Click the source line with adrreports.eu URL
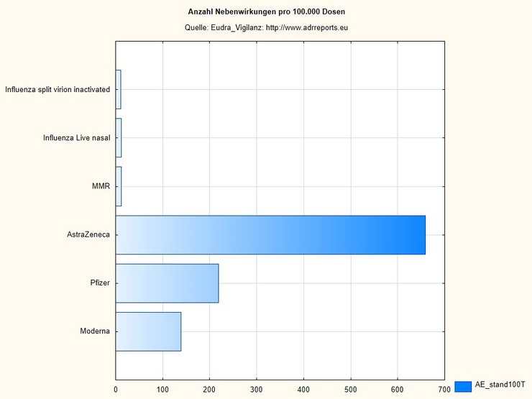Screen dimensions: 532x399 tap(266, 27)
